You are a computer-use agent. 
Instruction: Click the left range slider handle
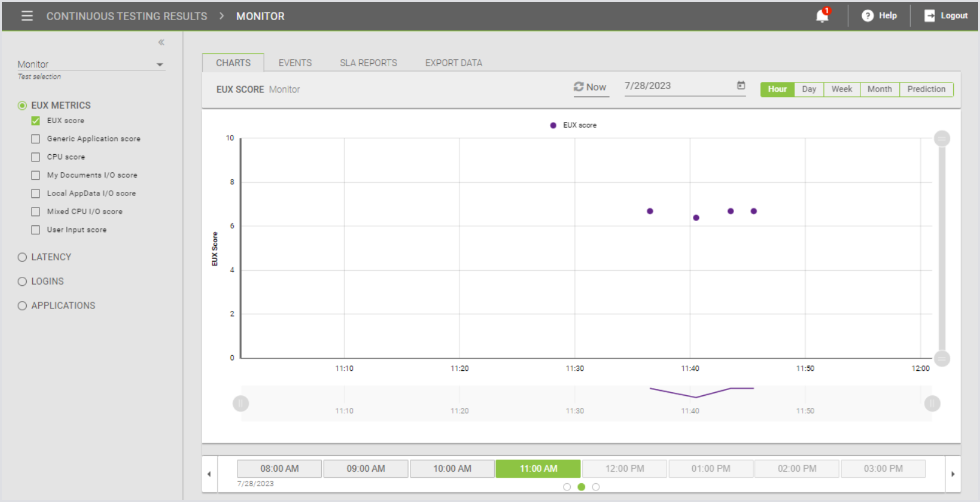(x=241, y=404)
